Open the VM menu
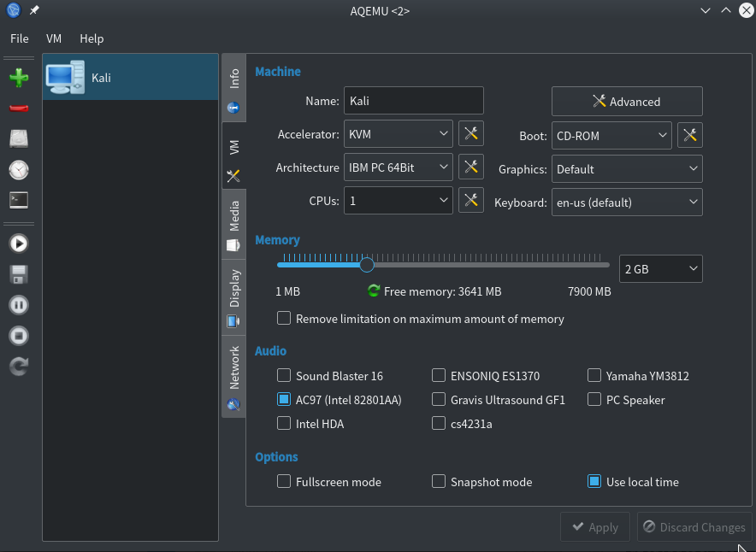756x552 pixels. pyautogui.click(x=54, y=38)
